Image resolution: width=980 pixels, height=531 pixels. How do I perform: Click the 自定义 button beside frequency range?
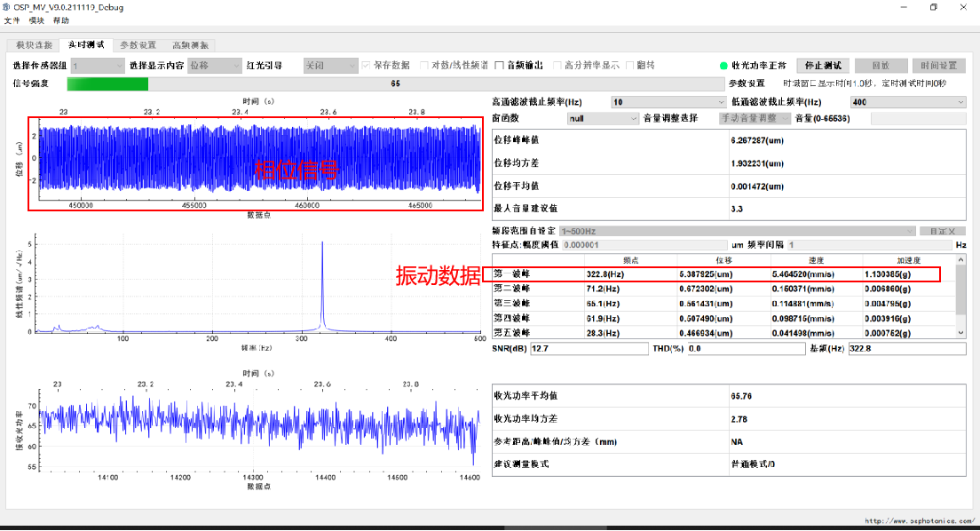[943, 232]
